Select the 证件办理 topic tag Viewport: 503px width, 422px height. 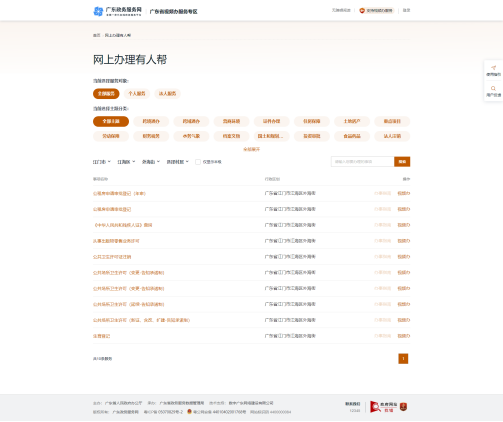coord(271,121)
